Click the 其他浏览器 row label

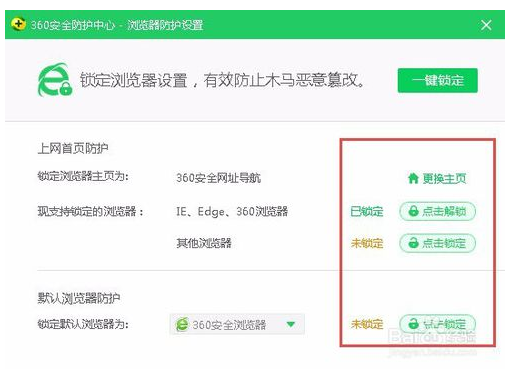(204, 243)
